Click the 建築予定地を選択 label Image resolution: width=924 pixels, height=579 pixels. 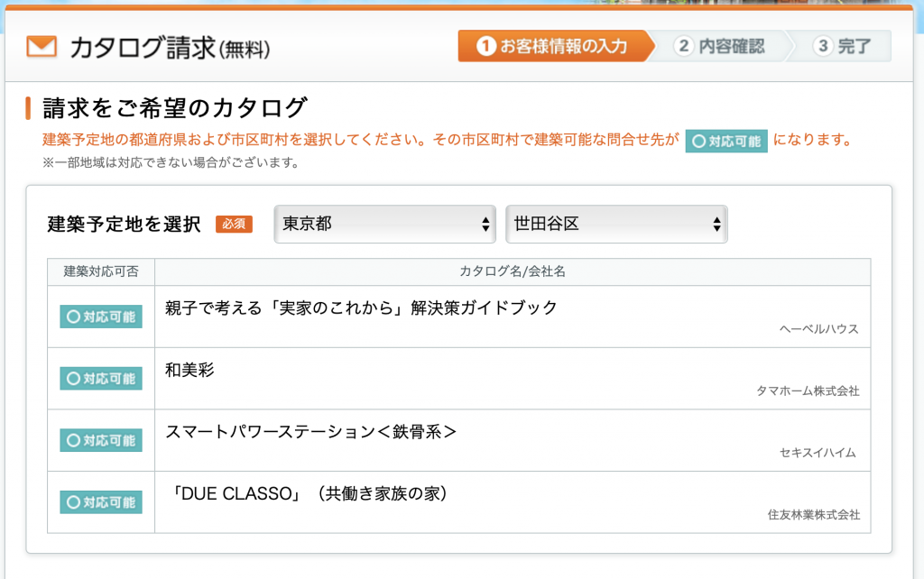point(125,225)
